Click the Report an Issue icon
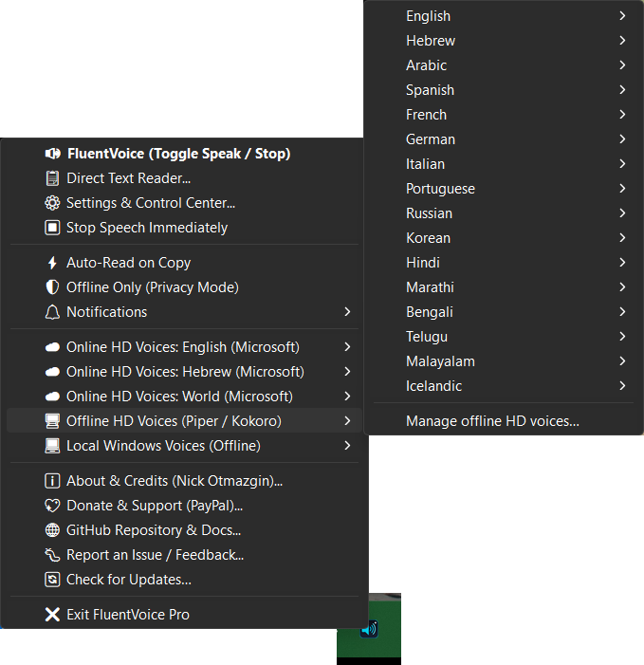Viewport: 644px width, 665px height. pyautogui.click(x=52, y=555)
